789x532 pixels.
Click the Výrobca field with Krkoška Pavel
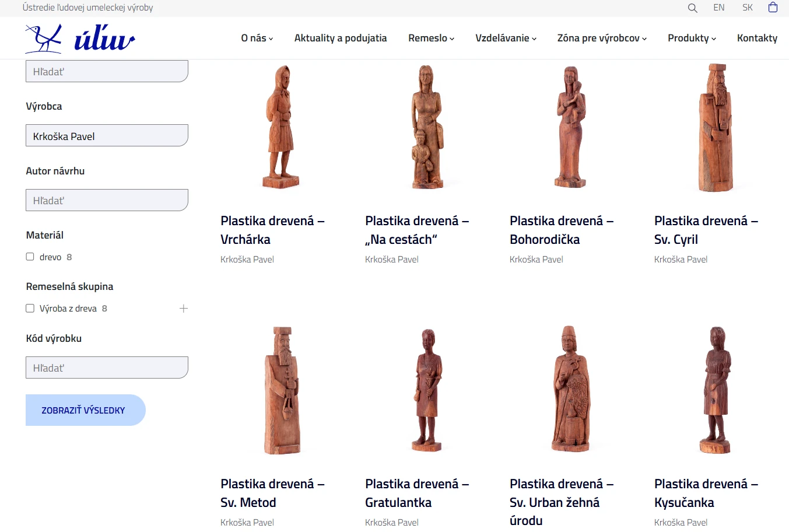(107, 135)
